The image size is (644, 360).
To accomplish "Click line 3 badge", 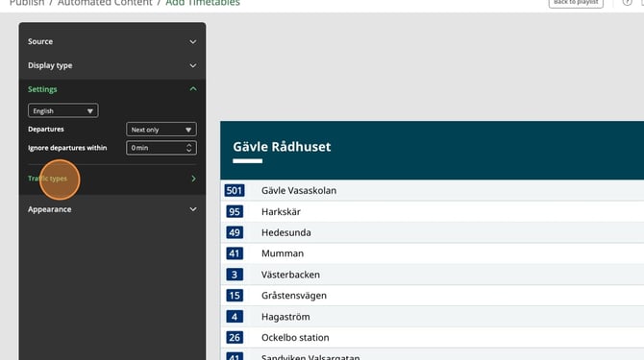I will (x=235, y=275).
